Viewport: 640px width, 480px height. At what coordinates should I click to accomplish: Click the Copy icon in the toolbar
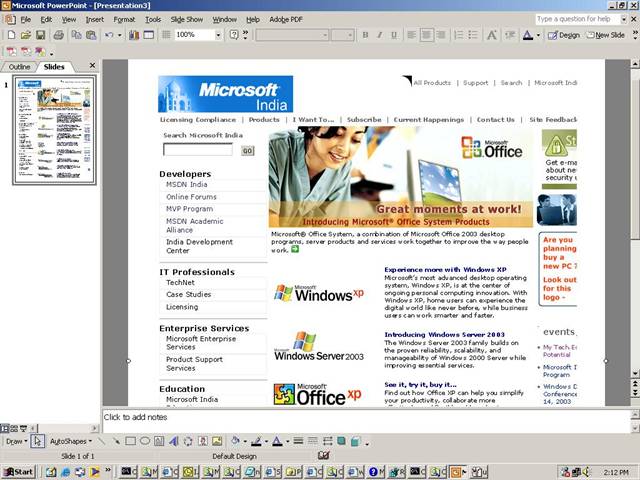[76, 35]
